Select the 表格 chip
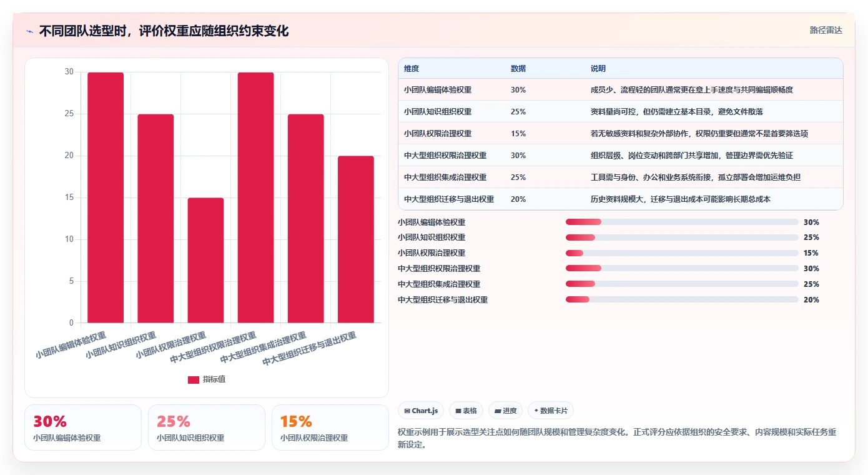The width and height of the screenshot is (868, 475). coord(466,411)
